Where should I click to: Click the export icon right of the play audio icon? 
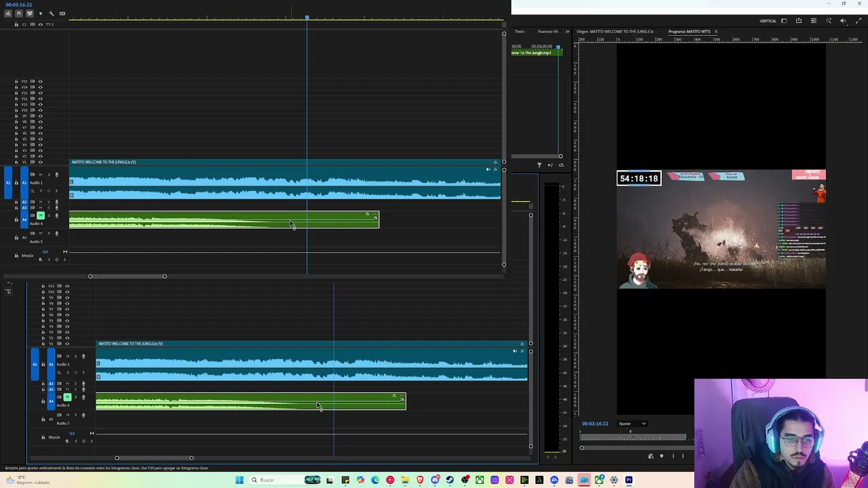click(561, 165)
